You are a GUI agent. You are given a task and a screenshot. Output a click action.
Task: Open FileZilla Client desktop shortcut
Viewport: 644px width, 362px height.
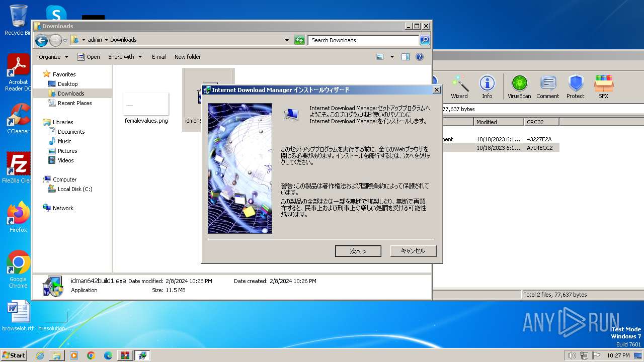(x=17, y=168)
